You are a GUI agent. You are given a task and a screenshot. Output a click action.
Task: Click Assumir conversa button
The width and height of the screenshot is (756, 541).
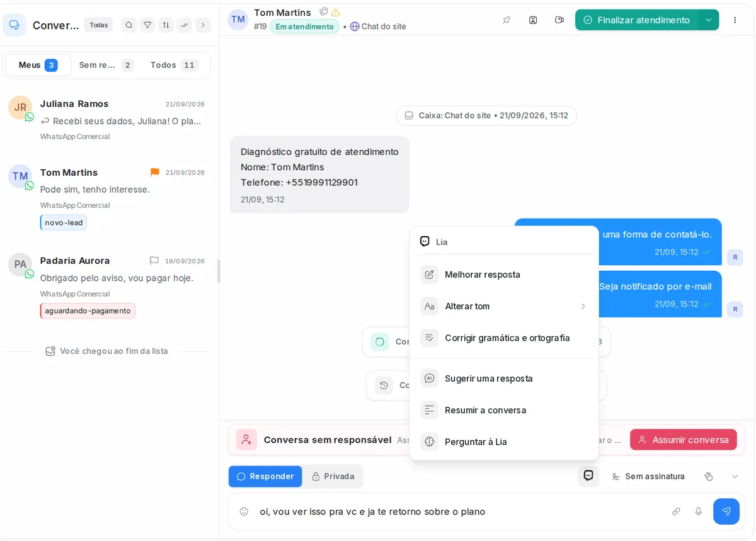click(684, 440)
